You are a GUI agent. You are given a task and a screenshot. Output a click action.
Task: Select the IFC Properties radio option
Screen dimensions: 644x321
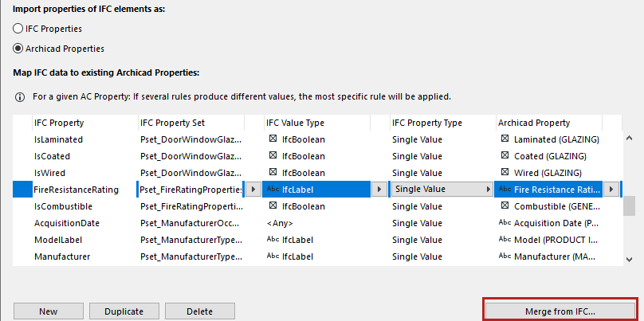coord(18,29)
